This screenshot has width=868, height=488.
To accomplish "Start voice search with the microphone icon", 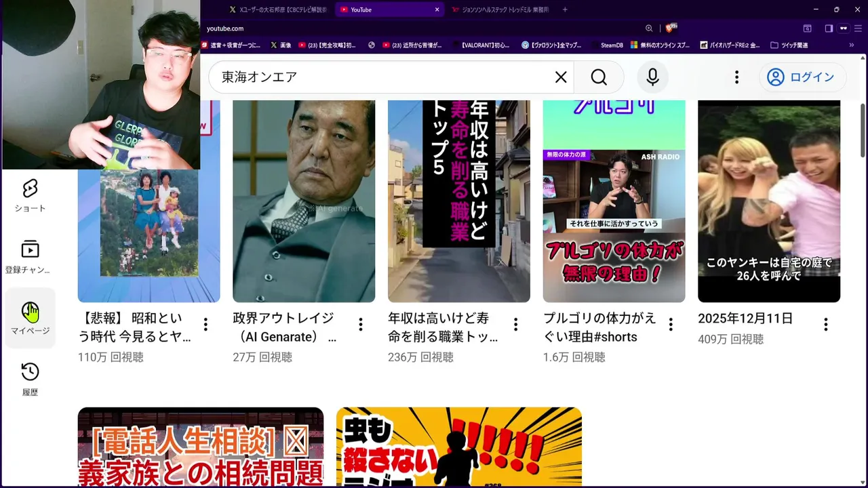I will 652,77.
